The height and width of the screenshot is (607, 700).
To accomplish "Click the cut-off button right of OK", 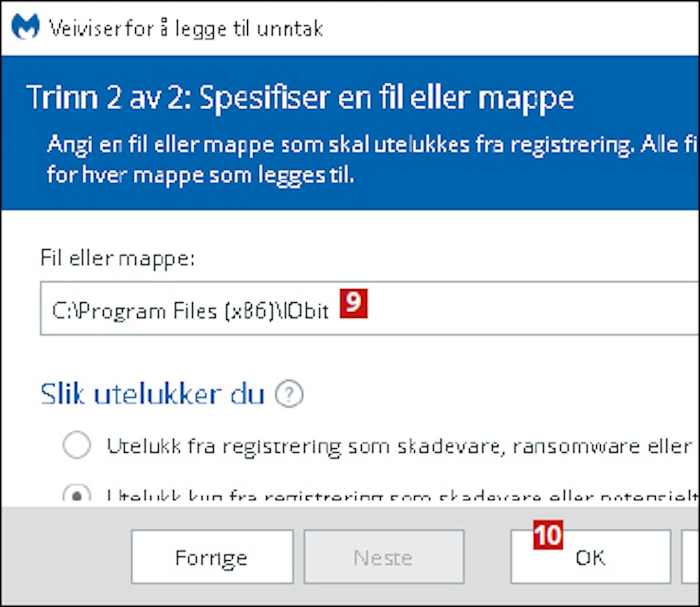I will tap(691, 557).
